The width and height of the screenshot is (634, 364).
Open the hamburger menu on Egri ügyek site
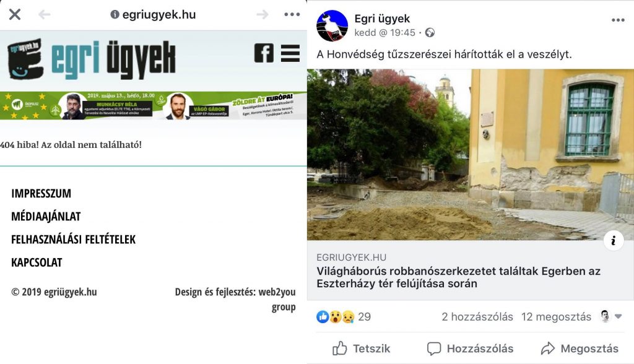coord(290,53)
